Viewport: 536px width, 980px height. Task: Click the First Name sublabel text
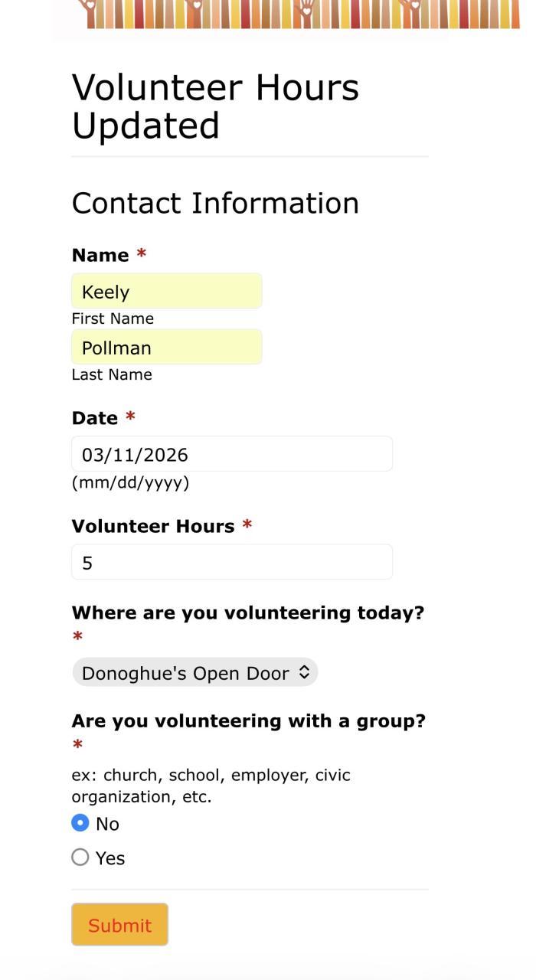pyautogui.click(x=113, y=318)
